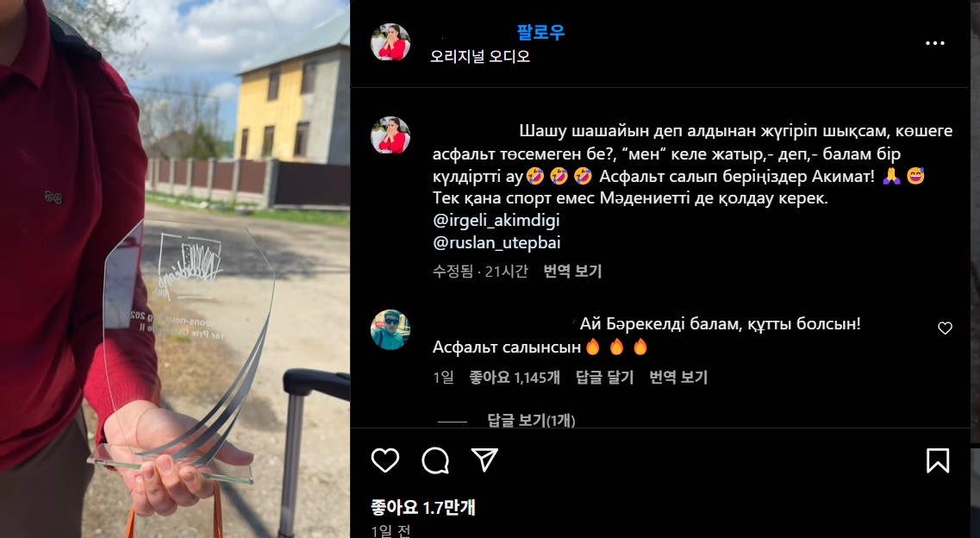Open the @irgeli_akimdigi mention
Viewport: 980px width, 538px height.
click(x=496, y=221)
